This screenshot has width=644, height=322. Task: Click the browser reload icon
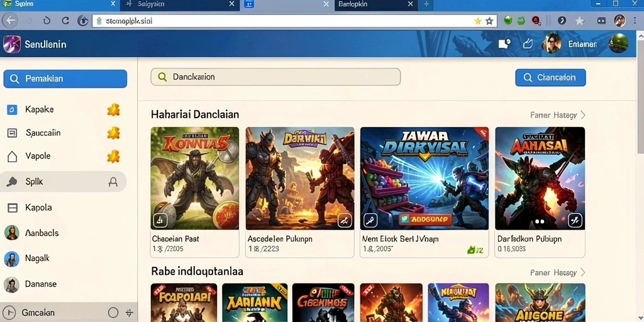(65, 21)
